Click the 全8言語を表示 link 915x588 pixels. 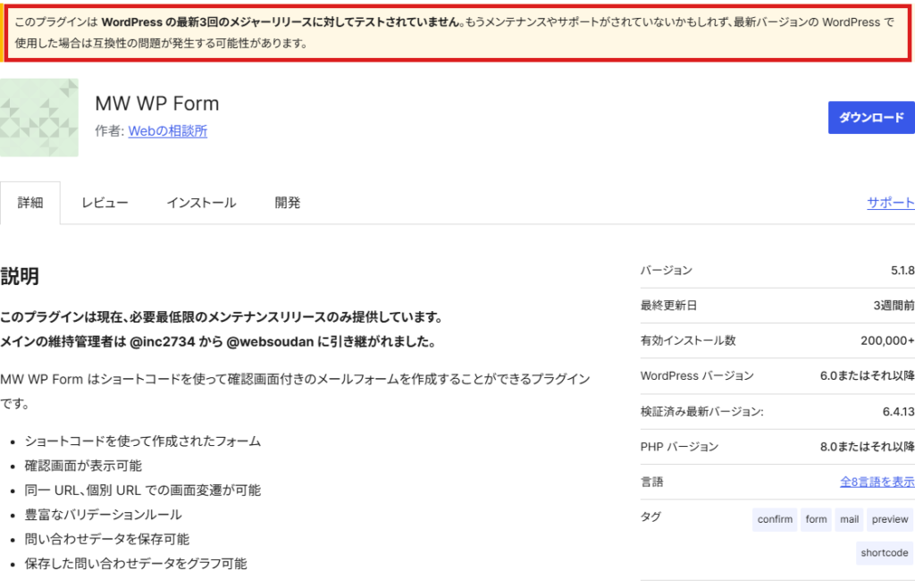point(877,482)
